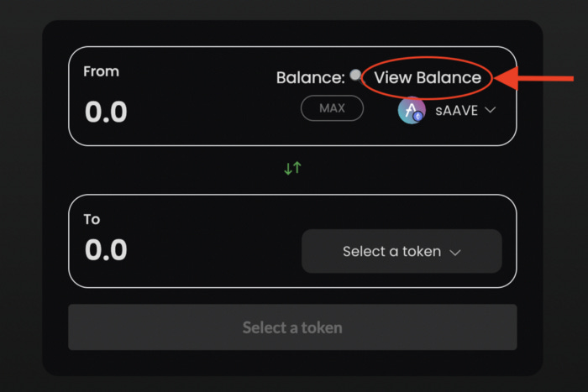Click the sAAVE token logo icon
This screenshot has width=588, height=392.
tap(412, 110)
